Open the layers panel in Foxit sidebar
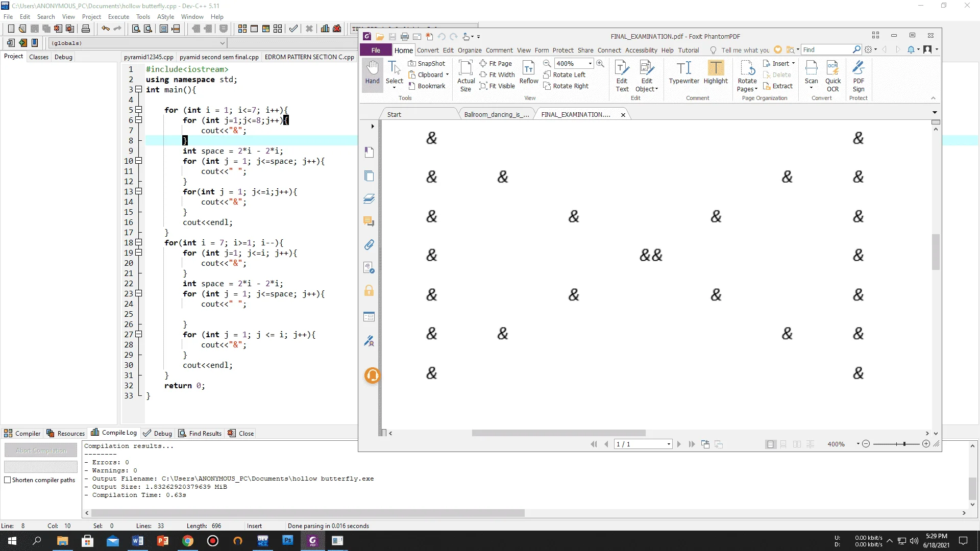Image resolution: width=980 pixels, height=551 pixels. coord(369,198)
